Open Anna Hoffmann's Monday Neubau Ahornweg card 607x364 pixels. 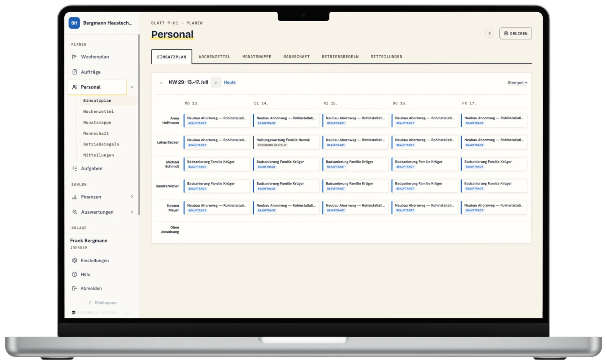[x=217, y=120]
